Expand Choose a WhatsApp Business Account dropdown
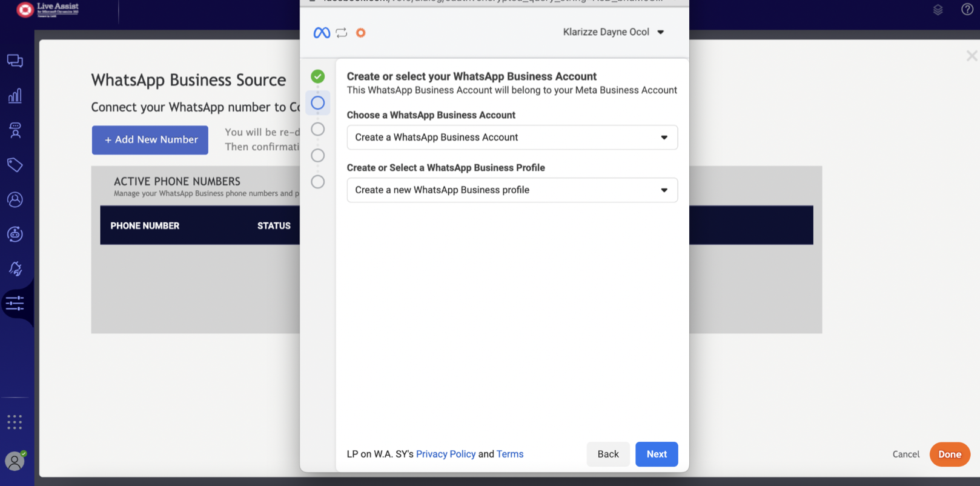The width and height of the screenshot is (980, 486). coord(512,138)
